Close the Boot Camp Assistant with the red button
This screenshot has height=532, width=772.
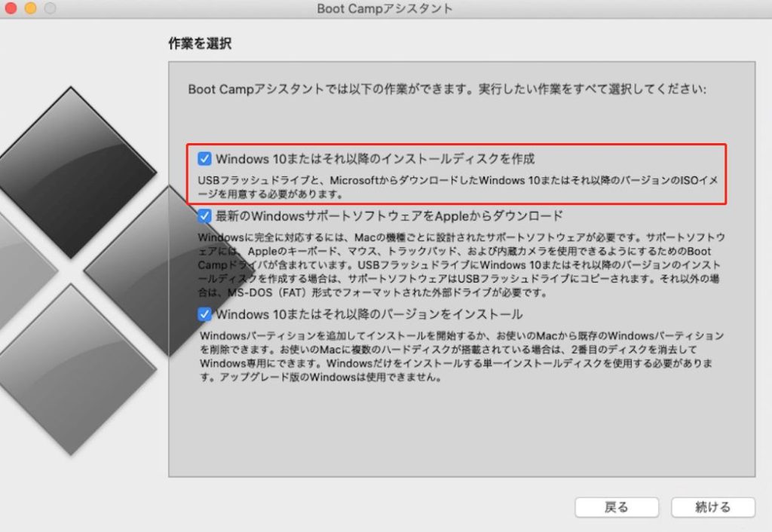click(11, 9)
